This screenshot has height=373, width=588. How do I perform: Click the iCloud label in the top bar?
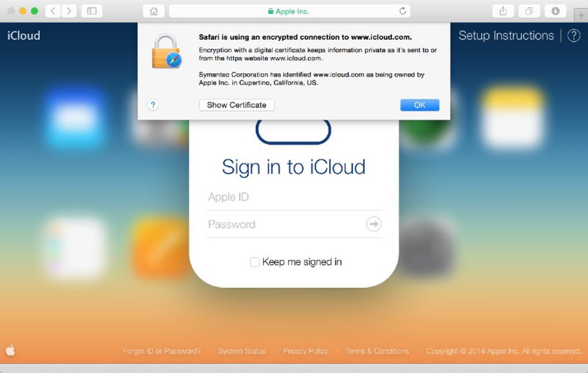pos(23,36)
